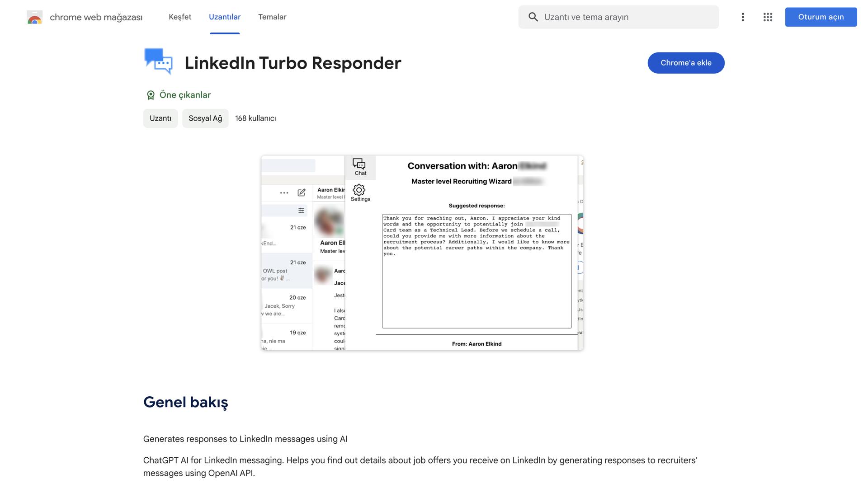Click the search magnifier icon
This screenshot has width=868, height=488.
[533, 17]
